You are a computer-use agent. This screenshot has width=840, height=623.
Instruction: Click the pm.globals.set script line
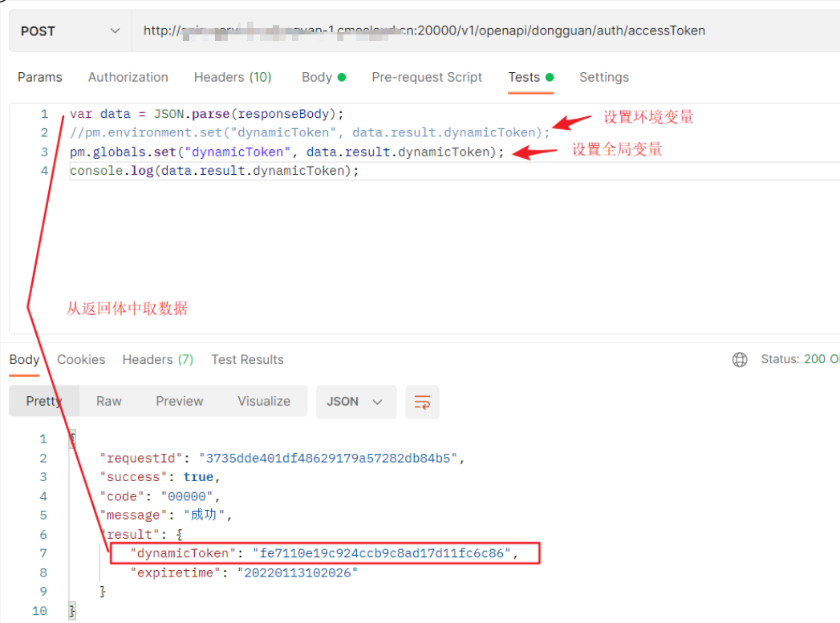pyautogui.click(x=286, y=152)
